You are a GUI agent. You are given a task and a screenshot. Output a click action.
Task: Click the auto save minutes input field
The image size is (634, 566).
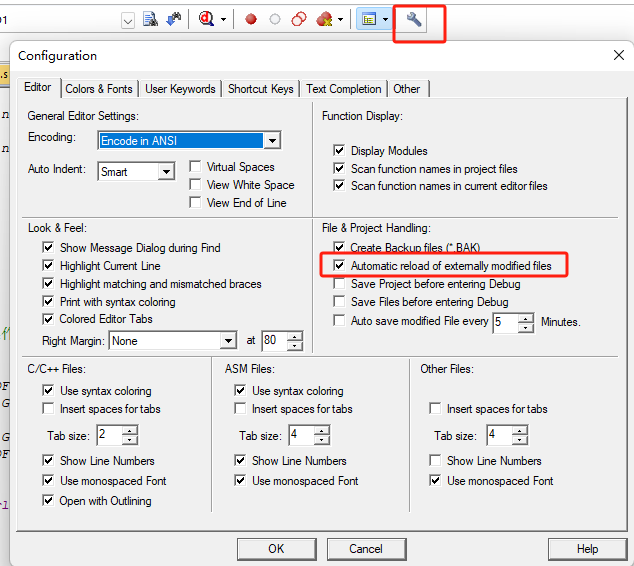[x=504, y=322]
